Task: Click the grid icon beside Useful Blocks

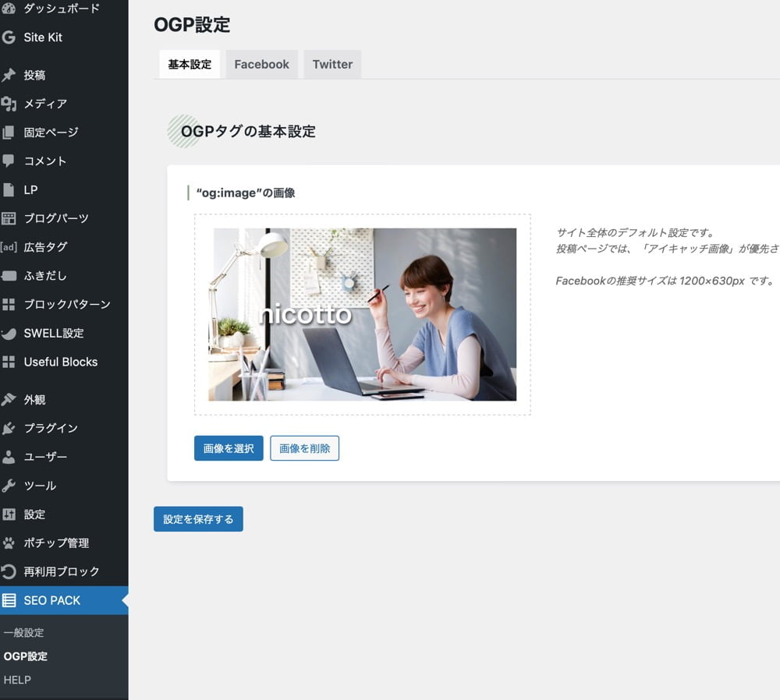Action: [x=9, y=362]
